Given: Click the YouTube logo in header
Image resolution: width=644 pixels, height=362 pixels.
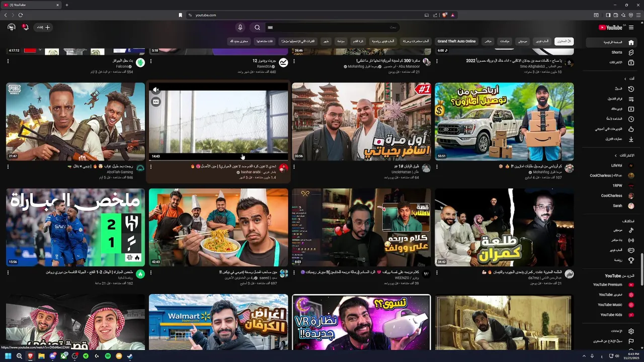Looking at the screenshot, I should [611, 27].
